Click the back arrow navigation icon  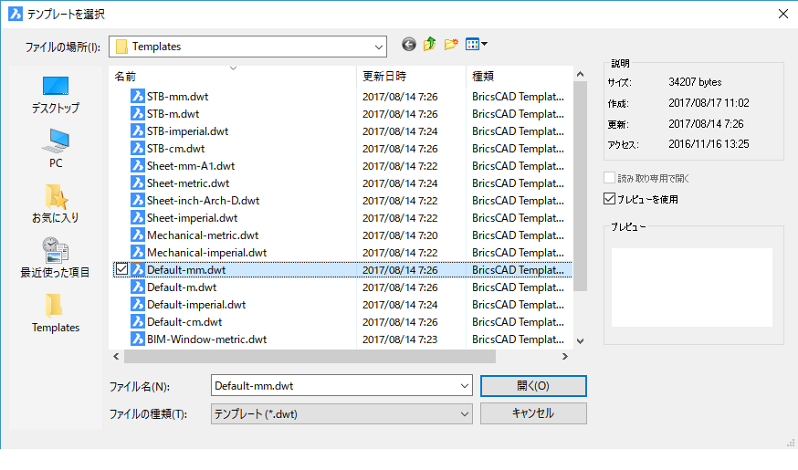pos(409,45)
